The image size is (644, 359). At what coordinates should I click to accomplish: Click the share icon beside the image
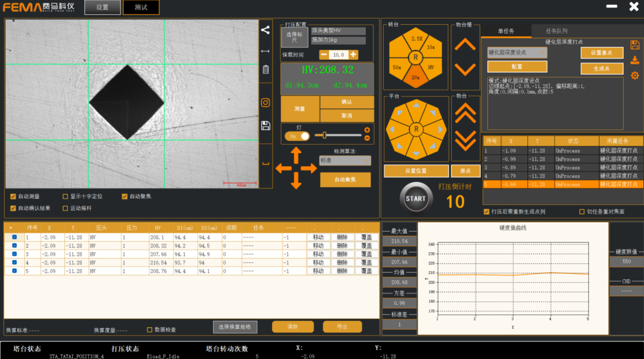(265, 30)
